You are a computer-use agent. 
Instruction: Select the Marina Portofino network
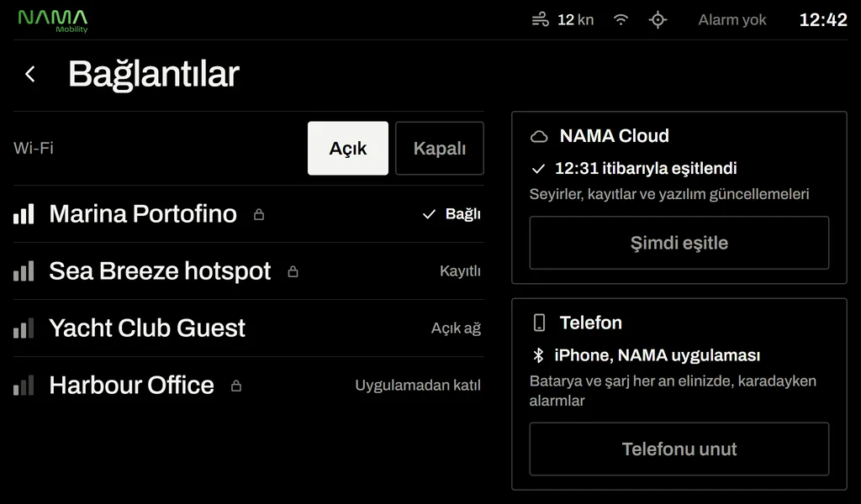point(249,214)
